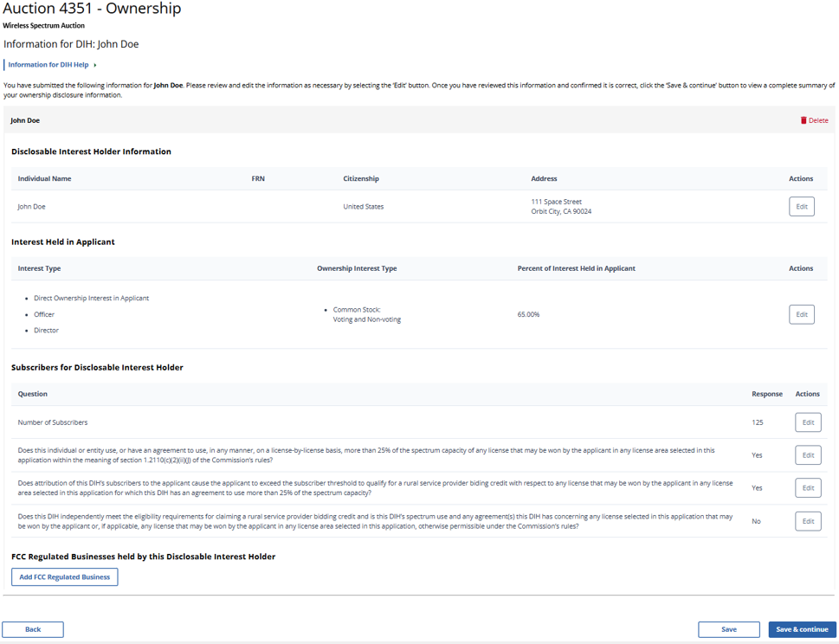
Task: Click Percent of Interest Held in Applicant header
Action: point(576,268)
